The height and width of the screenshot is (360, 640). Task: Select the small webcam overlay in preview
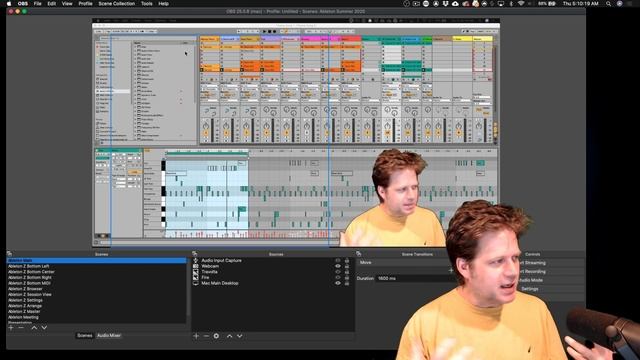point(394,199)
